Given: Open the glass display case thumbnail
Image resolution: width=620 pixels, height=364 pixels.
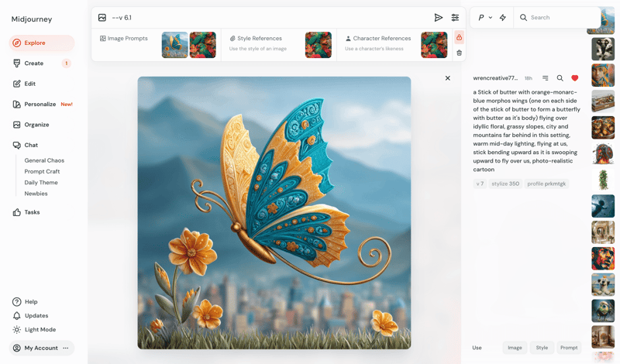Looking at the screenshot, I should (603, 101).
